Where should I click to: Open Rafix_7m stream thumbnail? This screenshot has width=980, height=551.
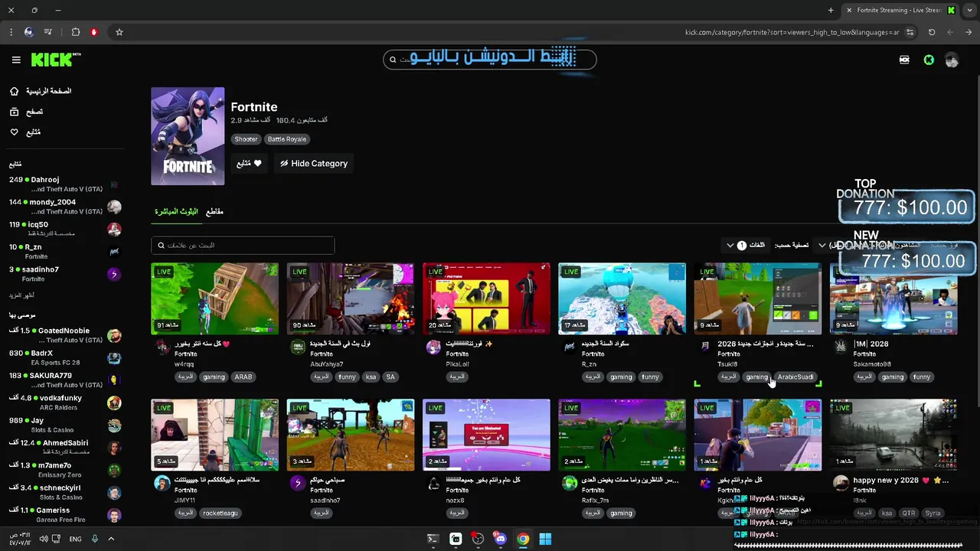pos(622,435)
